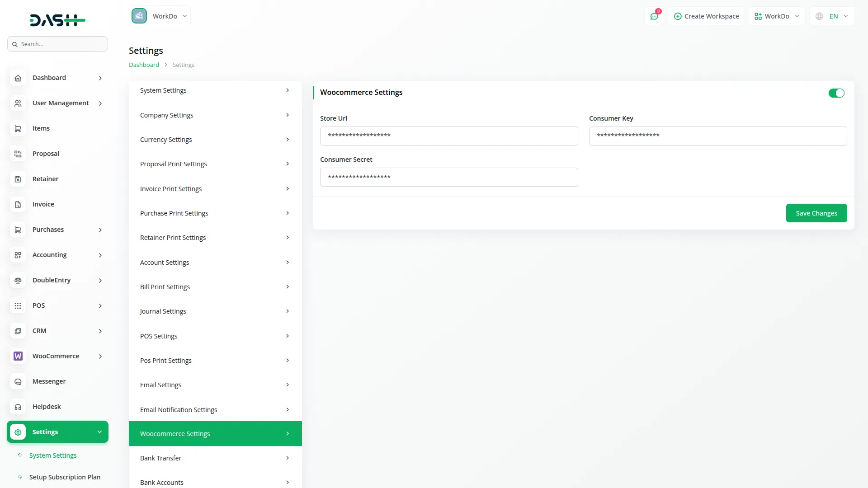The image size is (868, 488).
Task: Click inside the Store Url field
Action: click(449, 136)
